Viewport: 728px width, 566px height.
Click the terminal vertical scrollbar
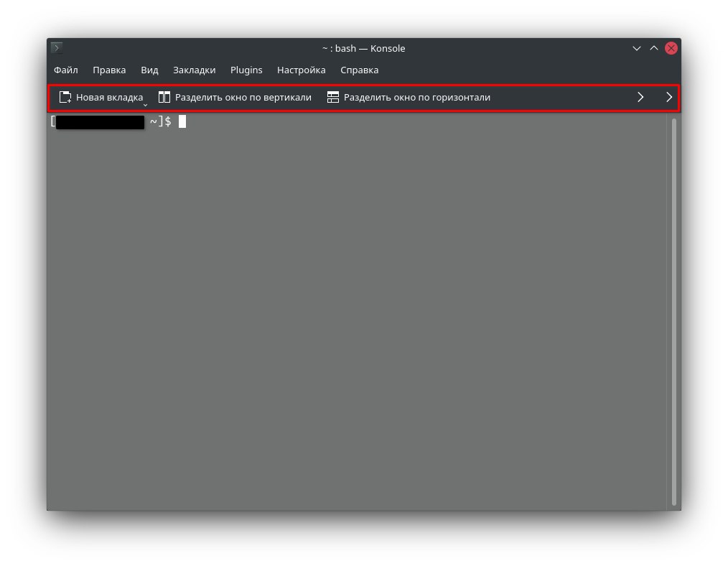point(674,312)
